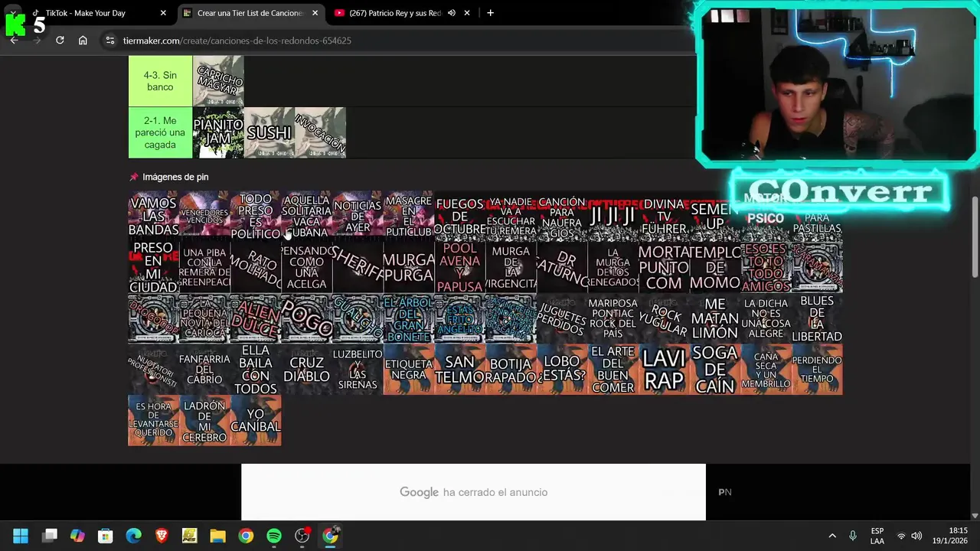Pick the Ji Ji Ji song tile
This screenshot has height=551, width=980.
click(x=612, y=216)
